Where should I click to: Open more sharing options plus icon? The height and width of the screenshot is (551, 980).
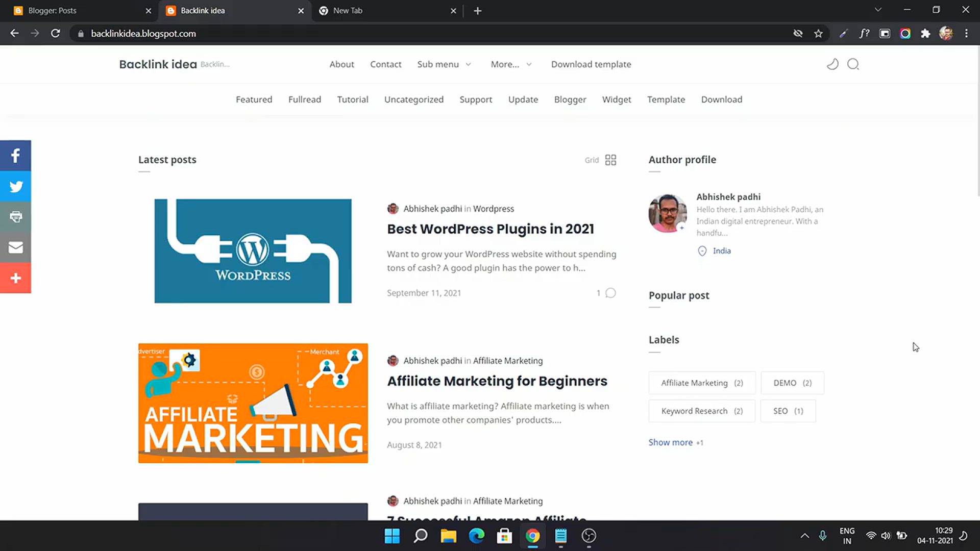15,278
